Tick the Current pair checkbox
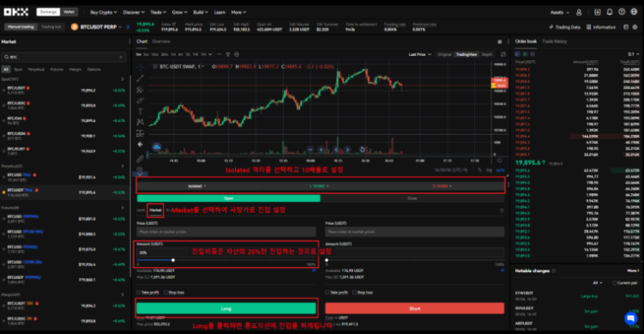This screenshot has width=644, height=334. tap(614, 283)
